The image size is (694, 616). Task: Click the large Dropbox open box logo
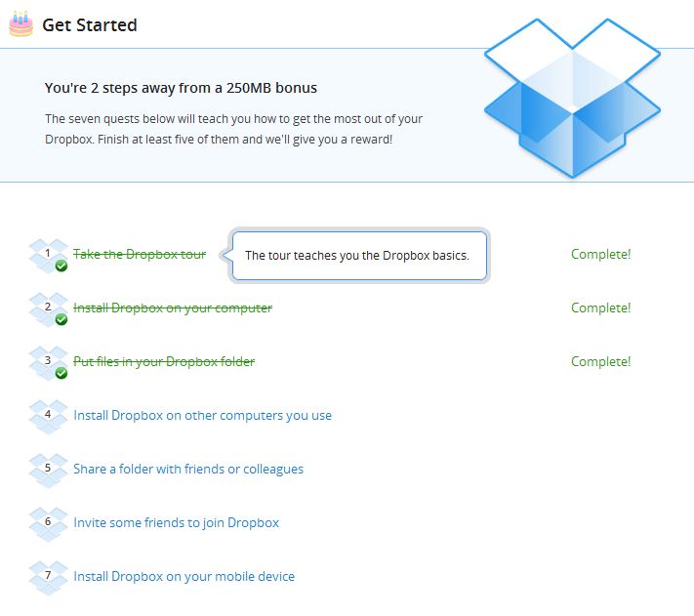click(x=572, y=99)
